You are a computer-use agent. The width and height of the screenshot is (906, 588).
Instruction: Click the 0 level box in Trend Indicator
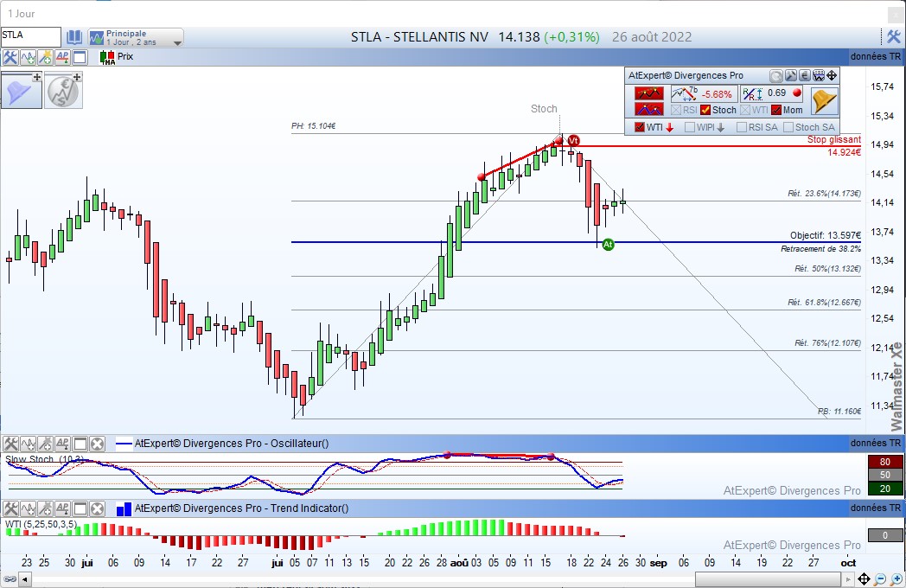[884, 535]
